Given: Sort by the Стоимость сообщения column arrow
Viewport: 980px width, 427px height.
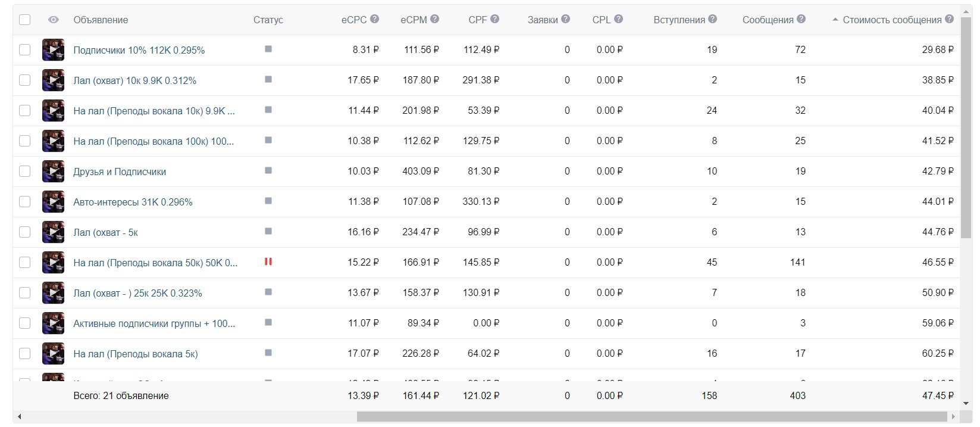Looking at the screenshot, I should coord(835,20).
